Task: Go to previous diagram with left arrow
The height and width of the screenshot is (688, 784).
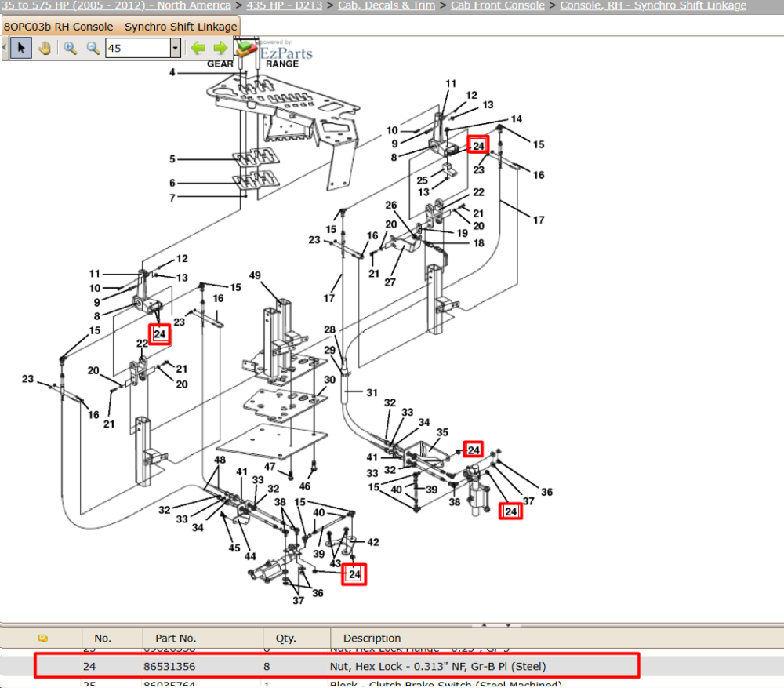Action: coord(198,48)
